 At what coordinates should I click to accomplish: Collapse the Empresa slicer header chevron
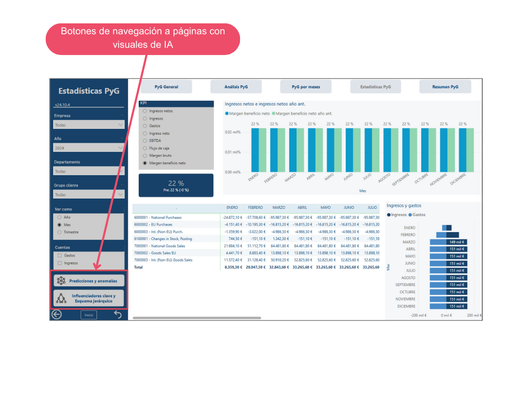coord(122,115)
